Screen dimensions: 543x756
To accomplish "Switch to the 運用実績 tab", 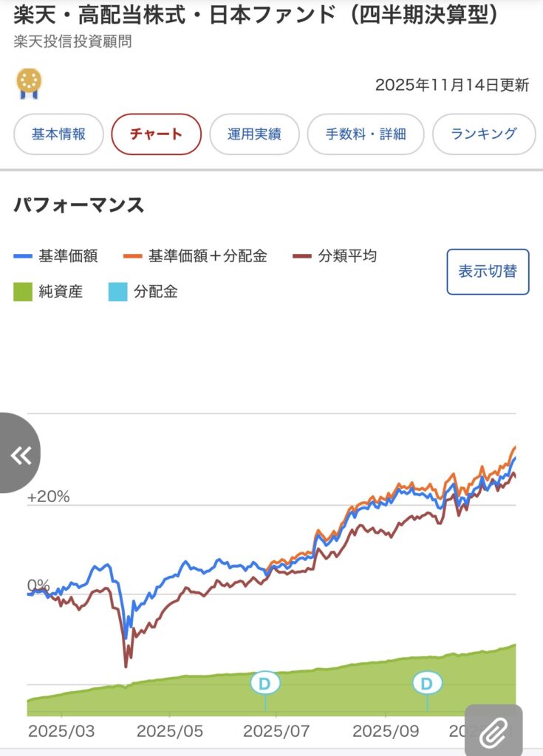I will [254, 134].
